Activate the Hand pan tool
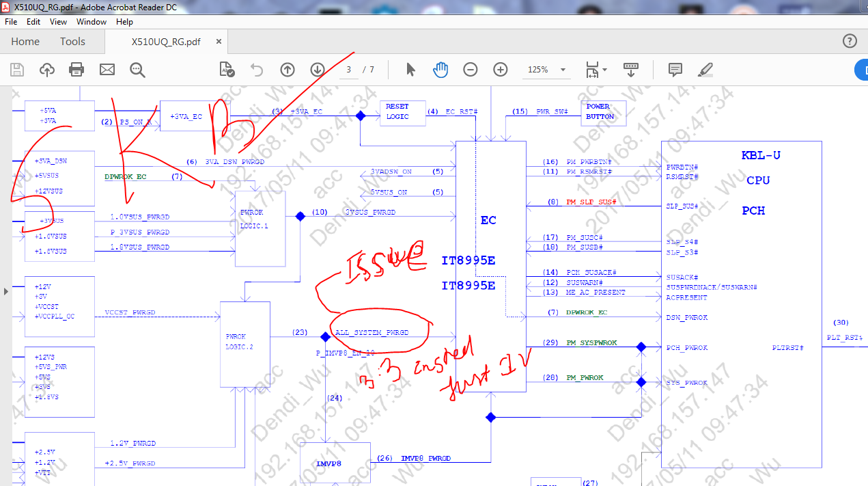This screenshot has width=868, height=486. [x=440, y=69]
